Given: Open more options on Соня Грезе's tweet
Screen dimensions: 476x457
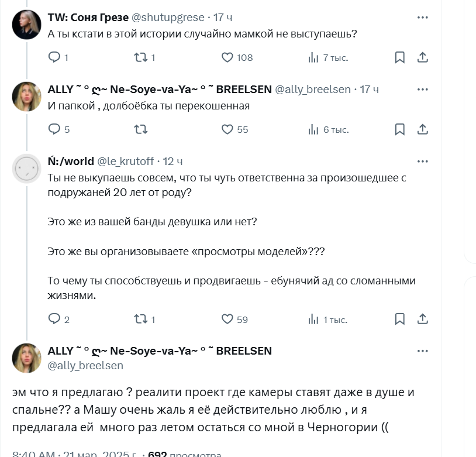Looking at the screenshot, I should [423, 18].
